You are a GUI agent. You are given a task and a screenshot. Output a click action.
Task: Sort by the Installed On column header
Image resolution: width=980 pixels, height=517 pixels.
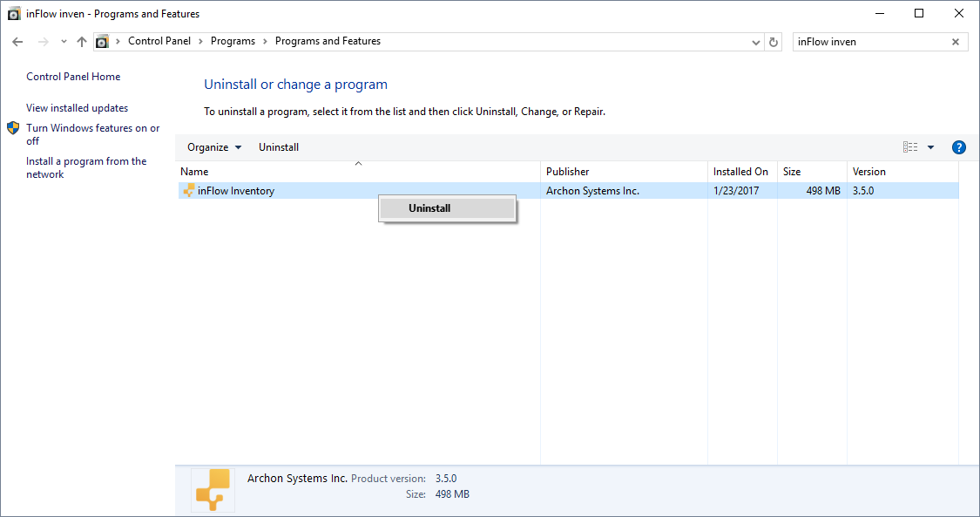[x=742, y=171]
